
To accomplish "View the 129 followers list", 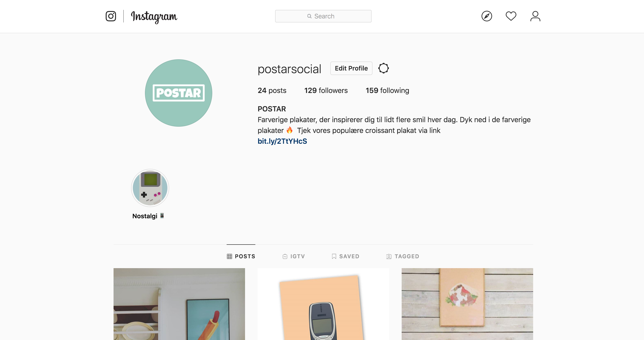I will click(x=326, y=90).
